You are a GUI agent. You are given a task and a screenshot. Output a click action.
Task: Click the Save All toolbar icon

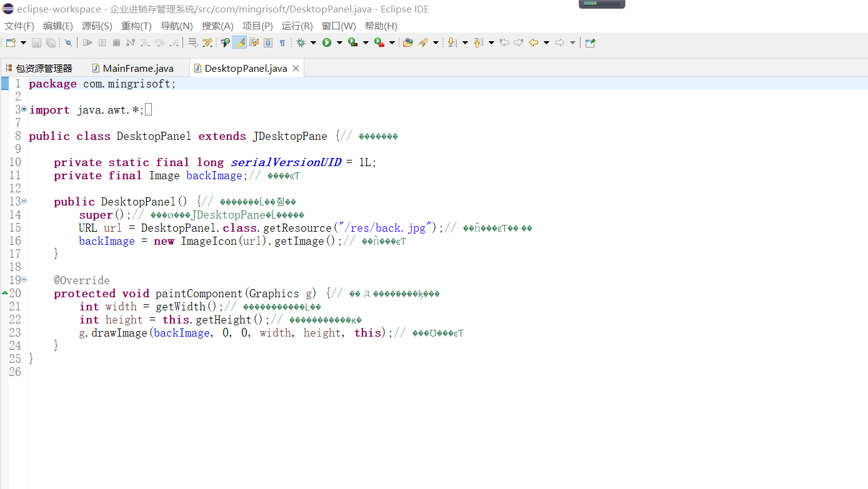pos(51,42)
